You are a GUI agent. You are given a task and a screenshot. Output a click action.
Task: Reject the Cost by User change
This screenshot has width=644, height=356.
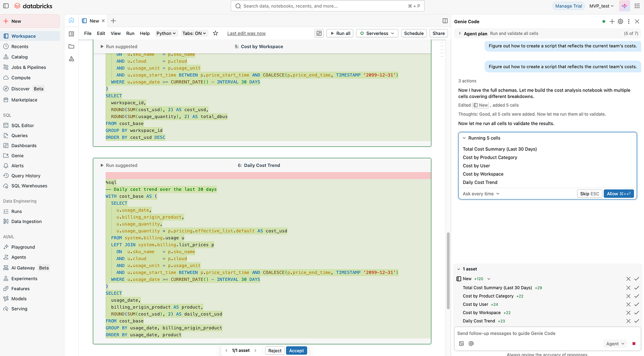point(628,304)
